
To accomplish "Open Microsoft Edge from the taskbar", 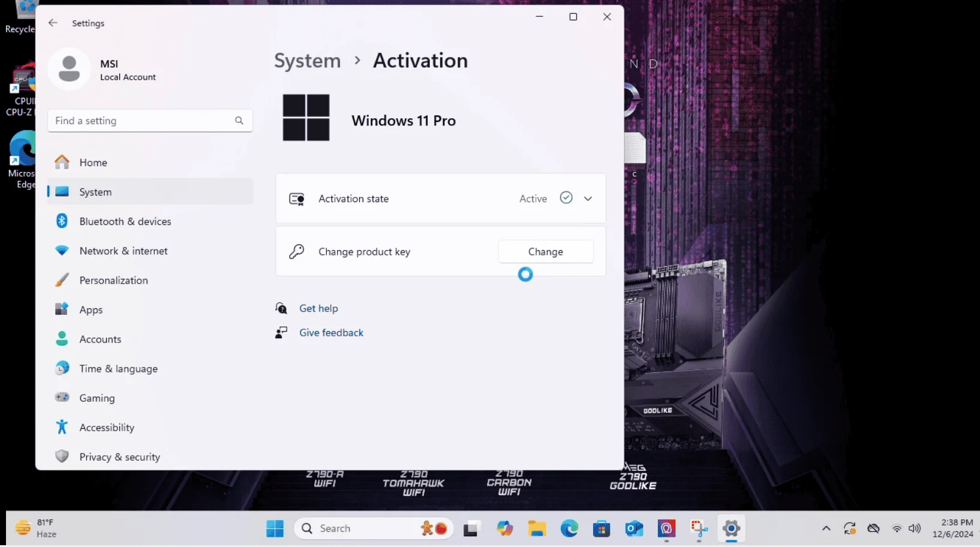I will 569,528.
